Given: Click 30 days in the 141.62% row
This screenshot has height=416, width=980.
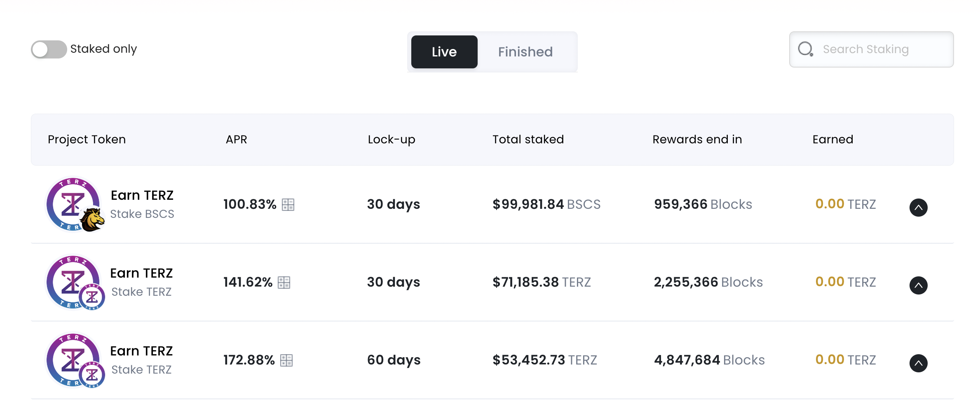Looking at the screenshot, I should click(394, 283).
